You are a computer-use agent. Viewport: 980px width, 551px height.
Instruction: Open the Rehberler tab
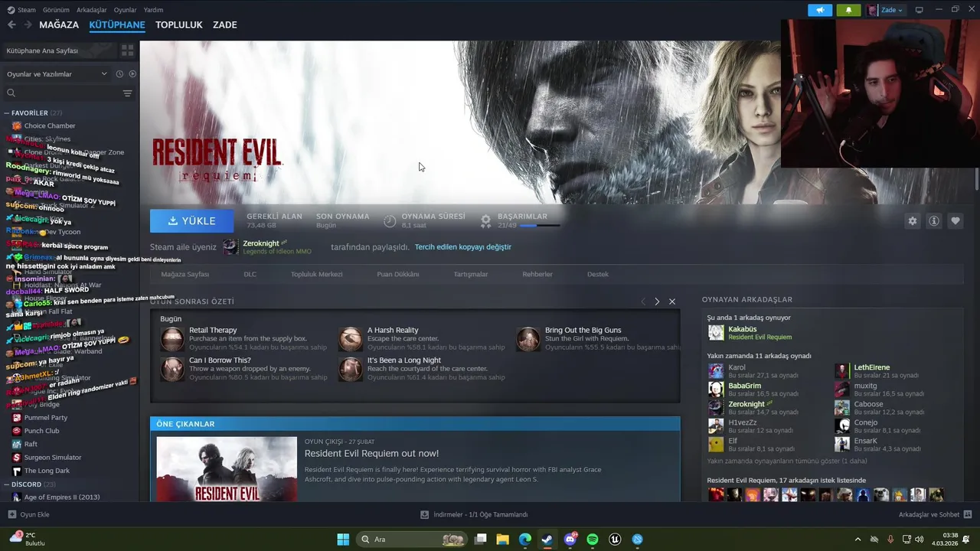[537, 274]
